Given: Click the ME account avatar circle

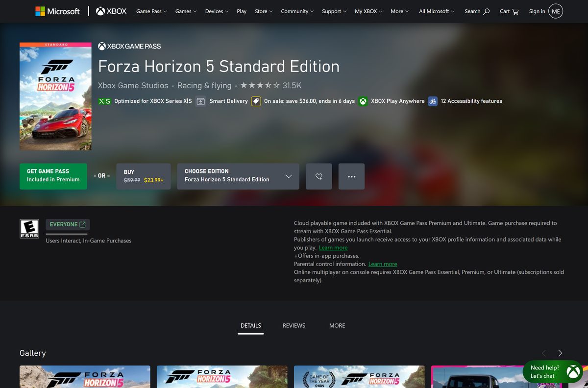Looking at the screenshot, I should click(556, 11).
